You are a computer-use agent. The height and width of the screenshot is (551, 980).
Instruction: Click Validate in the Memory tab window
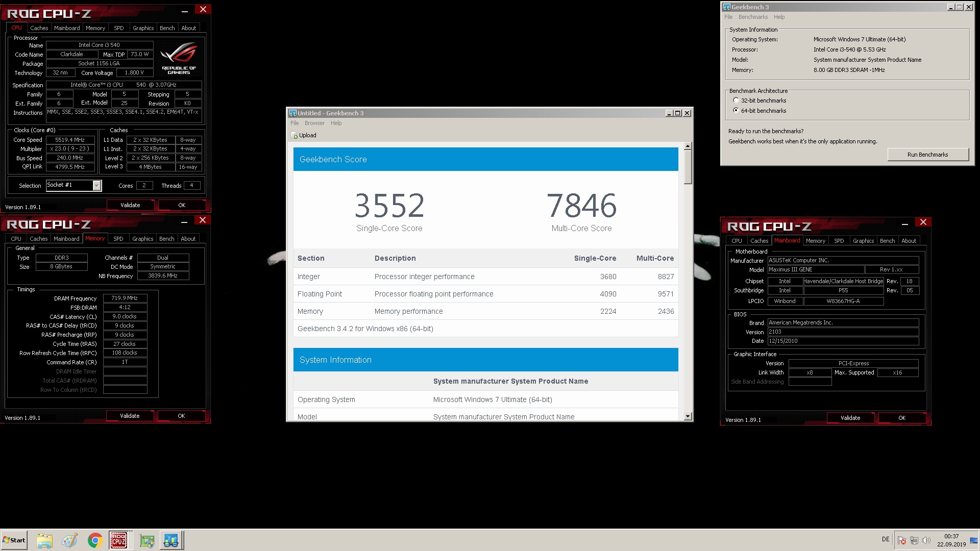click(x=130, y=416)
